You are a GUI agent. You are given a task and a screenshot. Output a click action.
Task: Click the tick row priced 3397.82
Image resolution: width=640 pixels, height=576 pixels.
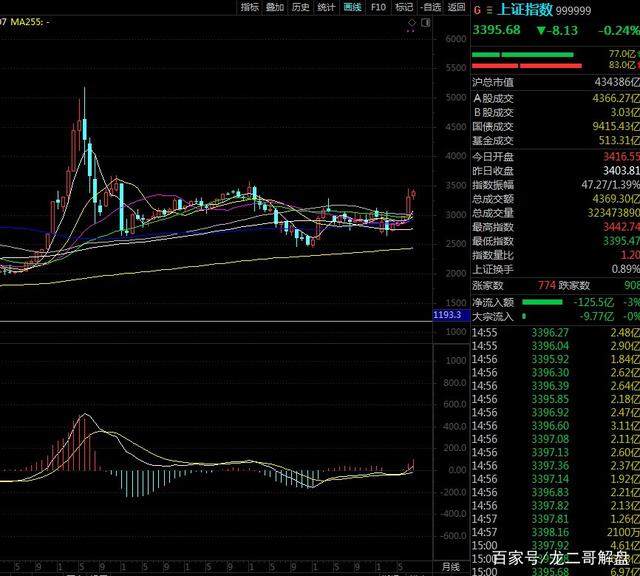(556, 506)
